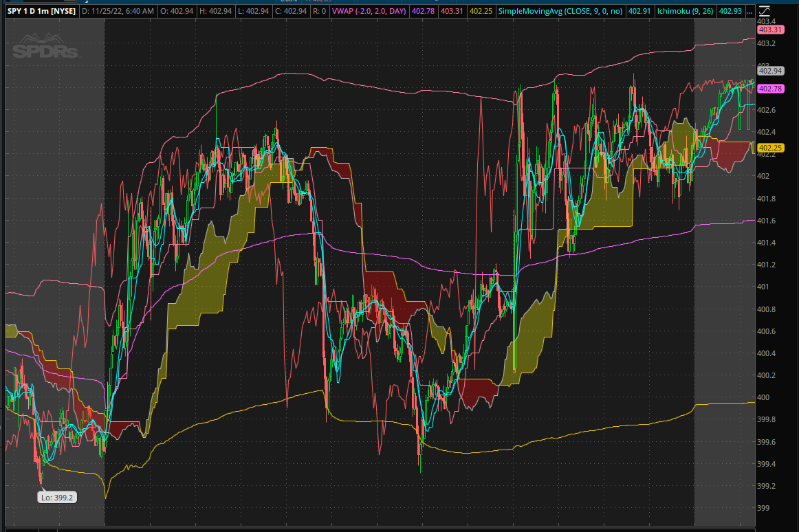
Task: Select the date readout D: 11/25/22, 6:40 AM
Action: coord(118,11)
